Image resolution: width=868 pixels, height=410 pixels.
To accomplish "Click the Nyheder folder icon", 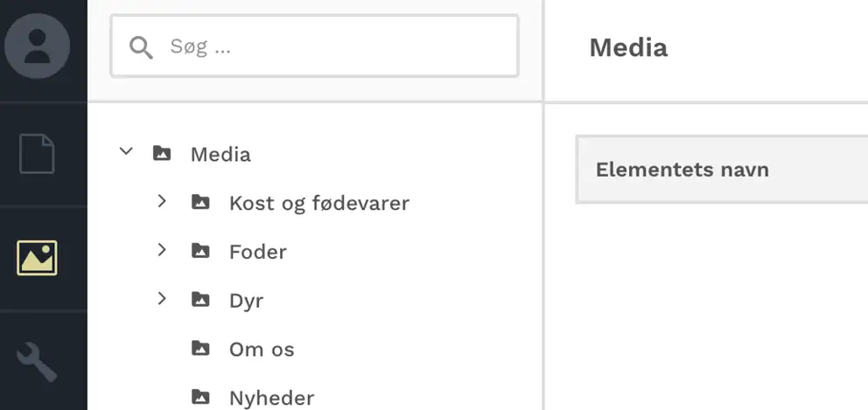I will tap(200, 398).
